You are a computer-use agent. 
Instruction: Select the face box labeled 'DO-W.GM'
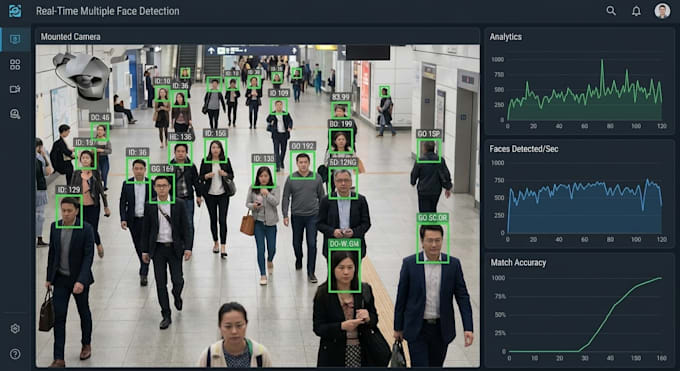click(x=345, y=270)
